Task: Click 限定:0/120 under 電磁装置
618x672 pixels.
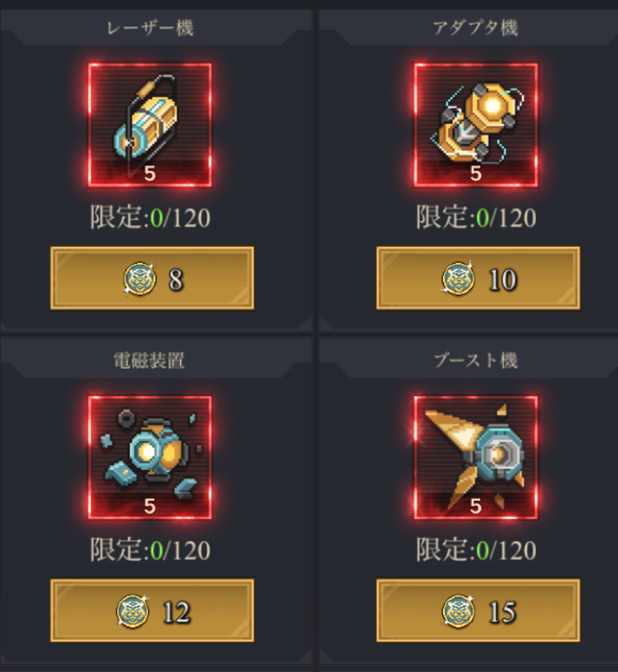Action: tap(150, 550)
